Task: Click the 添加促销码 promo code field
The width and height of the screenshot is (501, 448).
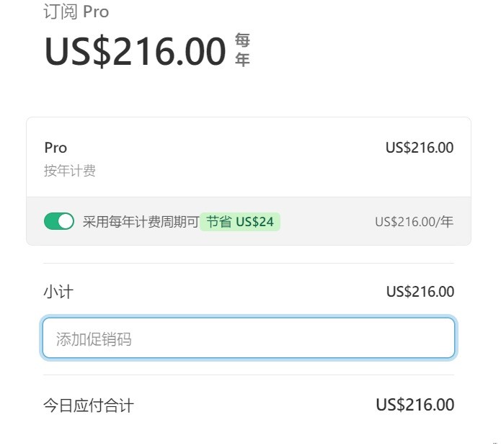Action: point(249,339)
